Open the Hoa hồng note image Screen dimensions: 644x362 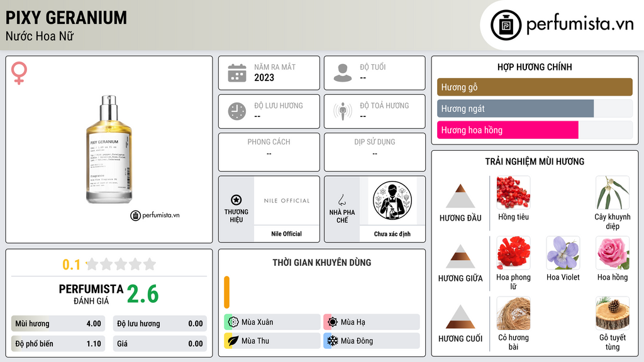point(613,253)
